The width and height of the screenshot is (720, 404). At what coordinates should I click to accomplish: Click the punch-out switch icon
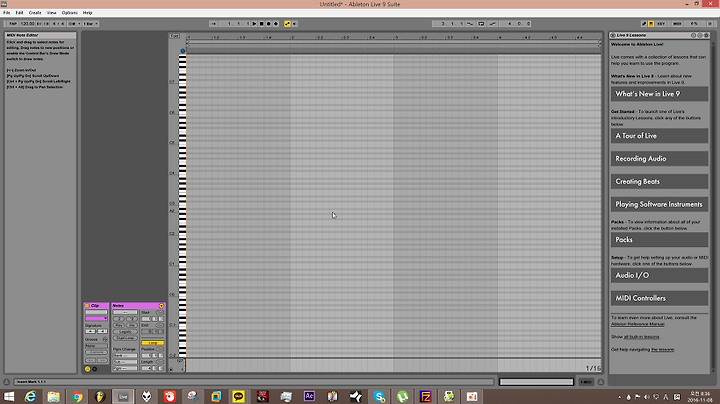[492, 24]
